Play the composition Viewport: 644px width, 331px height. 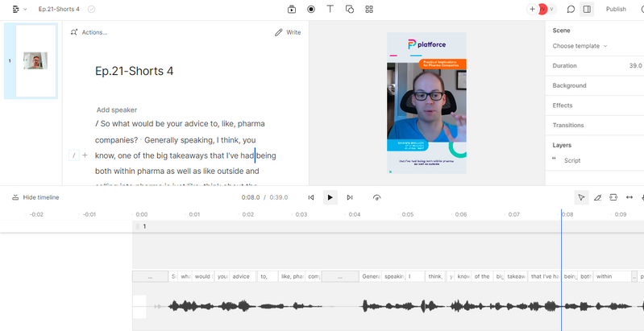pos(330,197)
